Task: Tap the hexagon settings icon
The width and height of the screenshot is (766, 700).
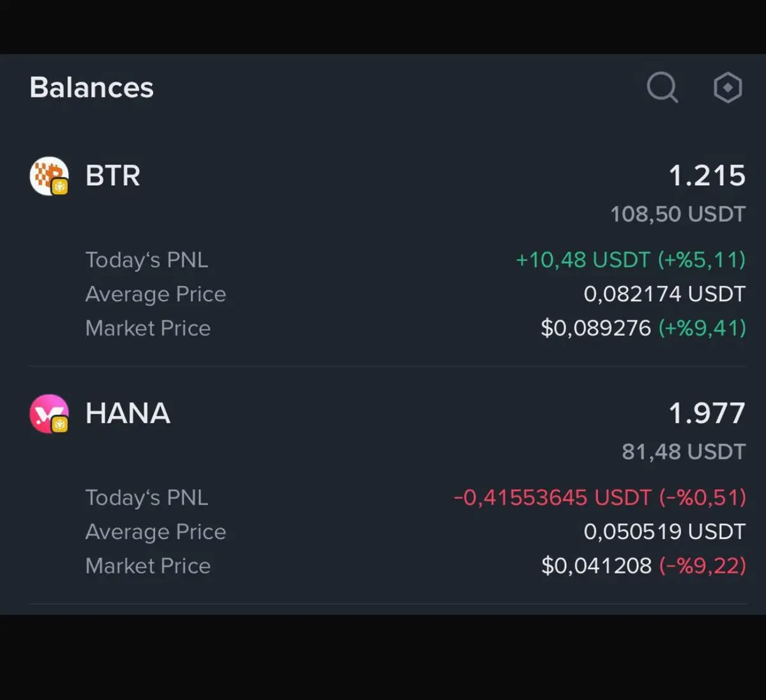Action: pyautogui.click(x=728, y=88)
